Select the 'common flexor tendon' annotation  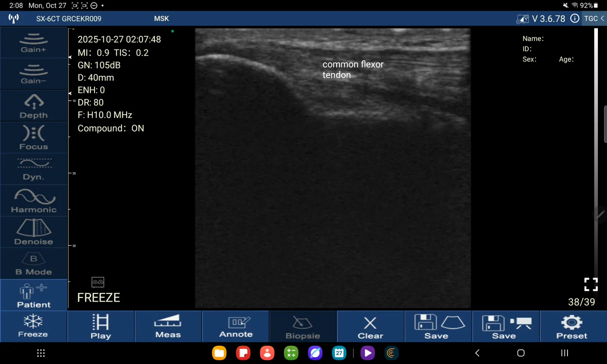353,70
